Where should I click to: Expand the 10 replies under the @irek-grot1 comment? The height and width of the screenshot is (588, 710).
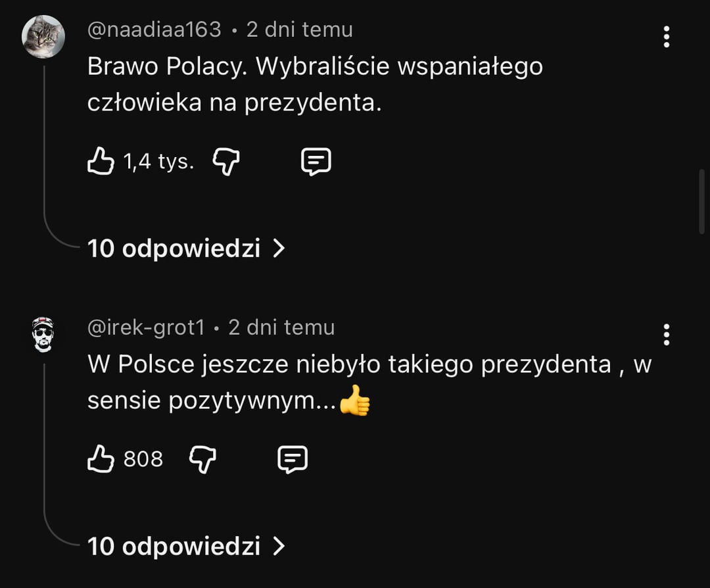click(174, 547)
